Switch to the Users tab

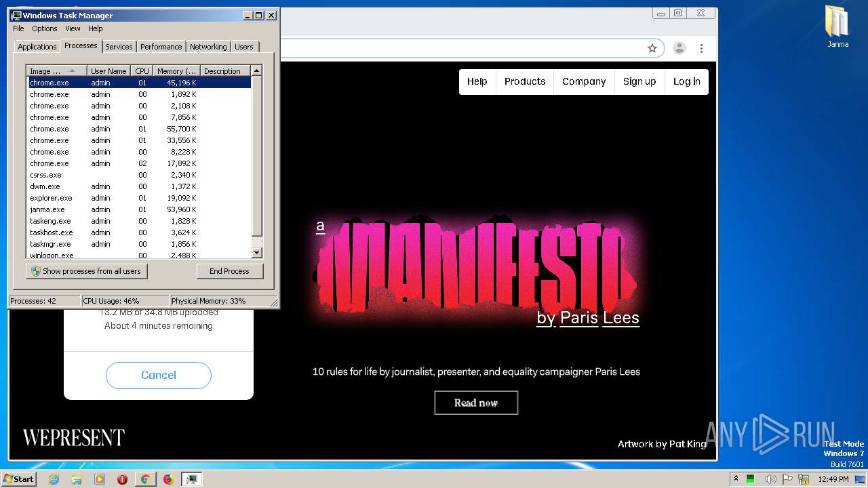point(244,47)
